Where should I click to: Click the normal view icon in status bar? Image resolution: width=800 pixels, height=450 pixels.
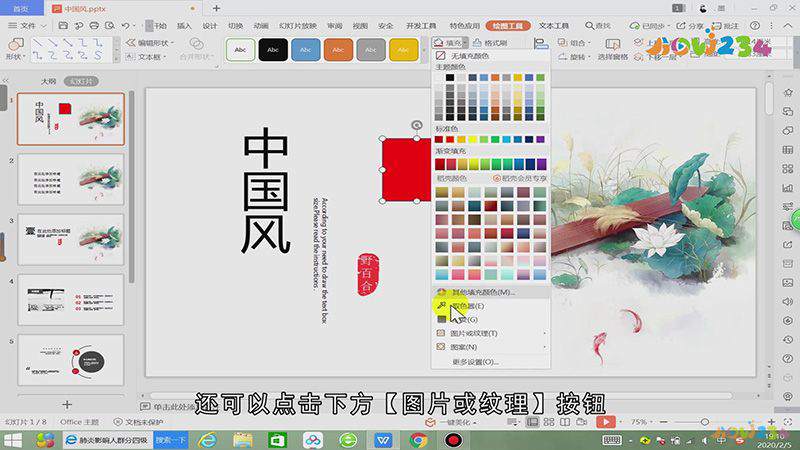pos(532,422)
